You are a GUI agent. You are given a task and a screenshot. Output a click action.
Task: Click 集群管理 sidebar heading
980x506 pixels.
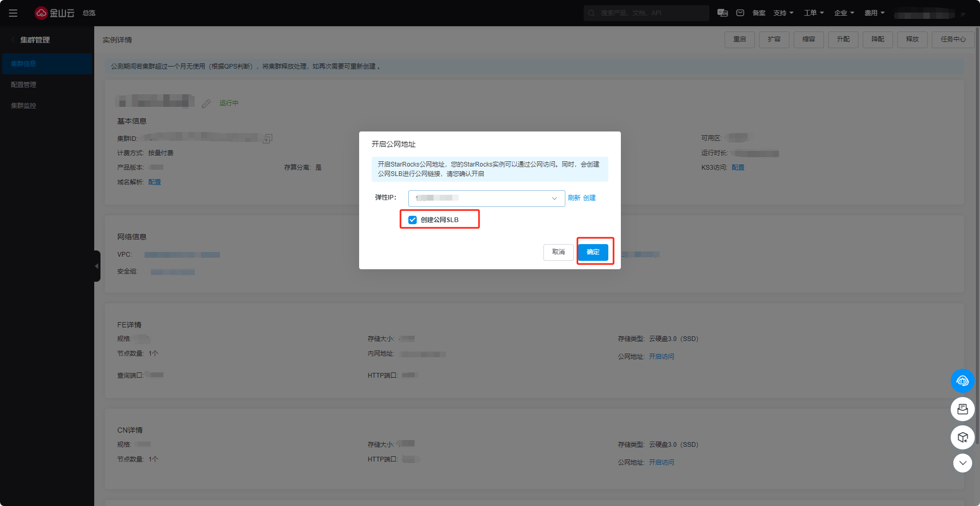click(x=35, y=40)
